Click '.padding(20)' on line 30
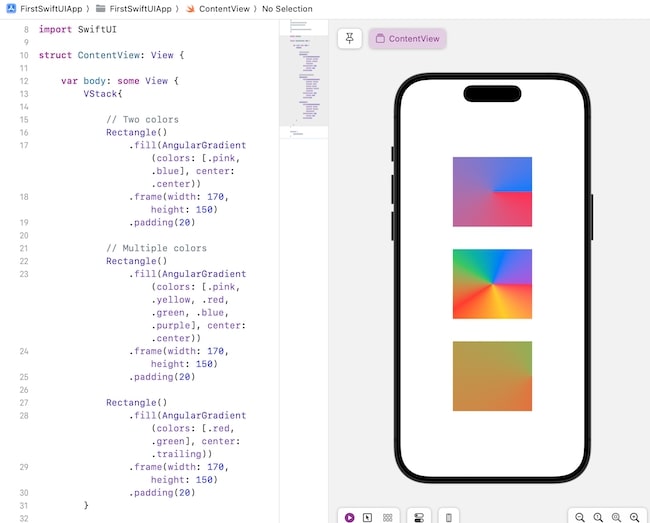 tap(162, 493)
